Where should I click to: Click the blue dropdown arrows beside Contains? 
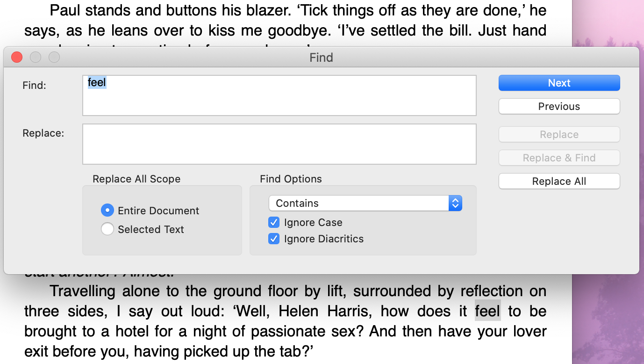tap(455, 203)
